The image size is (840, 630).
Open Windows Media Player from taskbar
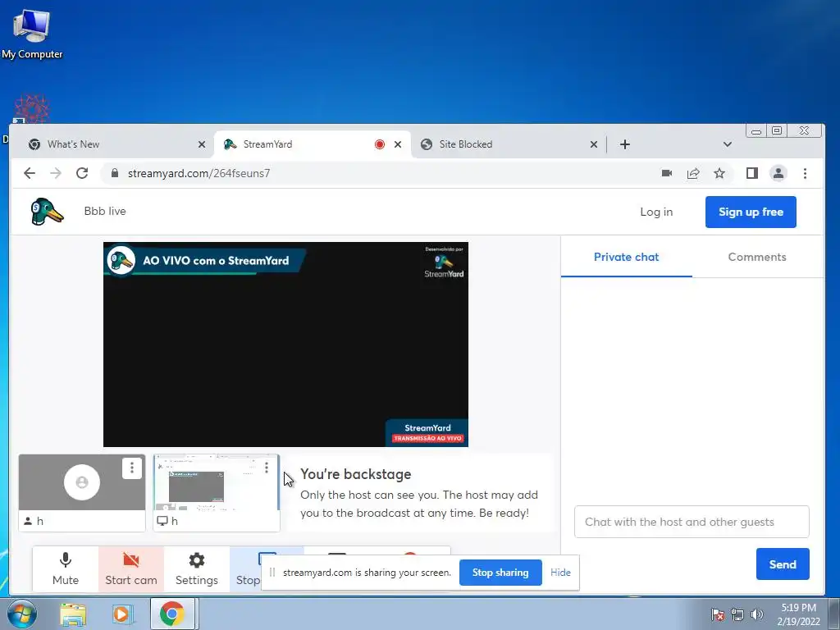122,614
